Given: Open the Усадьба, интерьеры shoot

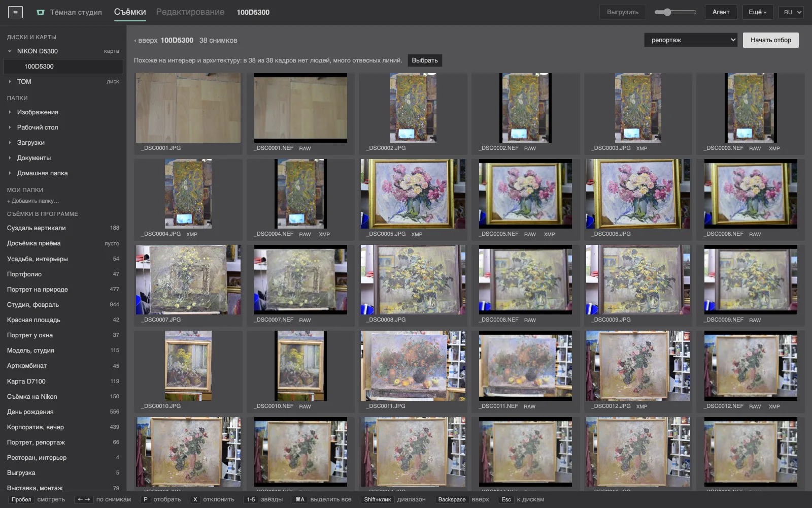Looking at the screenshot, I should click(63, 259).
